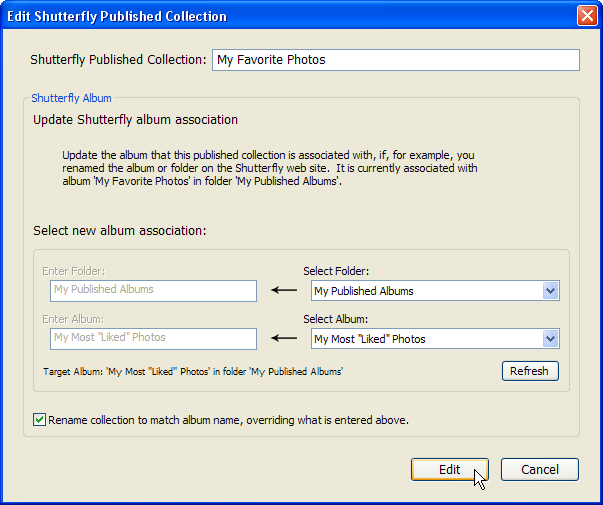The image size is (603, 505).
Task: Toggle the Rename collection to match checkbox
Action: (40, 420)
